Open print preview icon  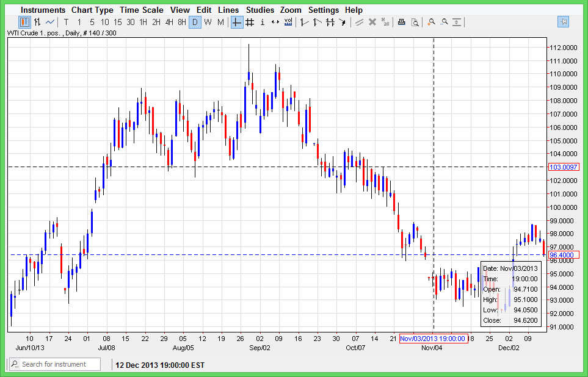point(415,23)
